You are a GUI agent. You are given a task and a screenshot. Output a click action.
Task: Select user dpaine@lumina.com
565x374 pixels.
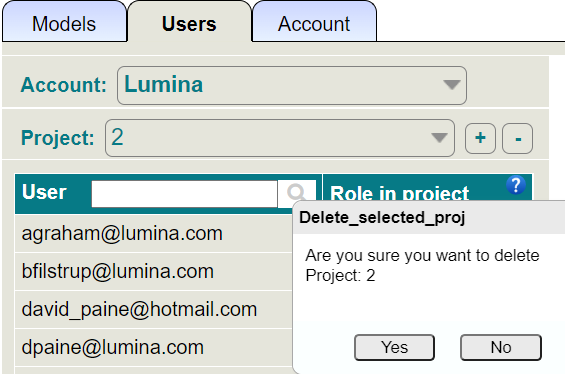113,348
